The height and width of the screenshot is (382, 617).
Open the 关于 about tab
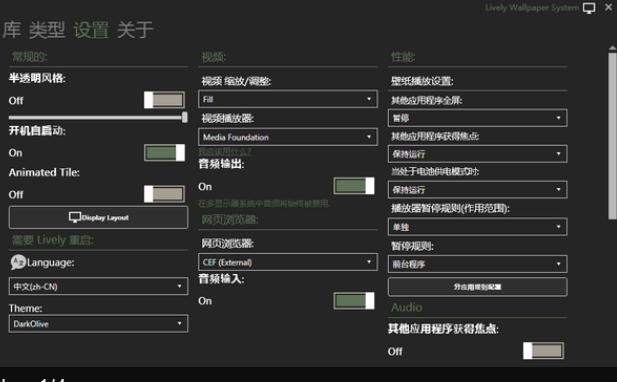(135, 30)
